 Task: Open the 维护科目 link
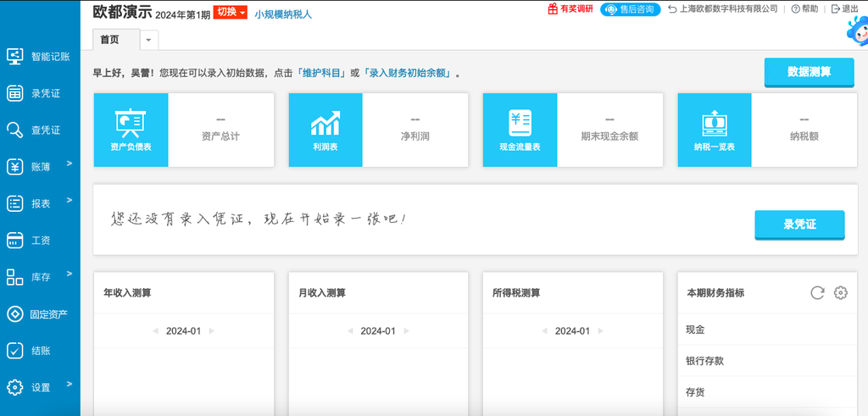[322, 73]
